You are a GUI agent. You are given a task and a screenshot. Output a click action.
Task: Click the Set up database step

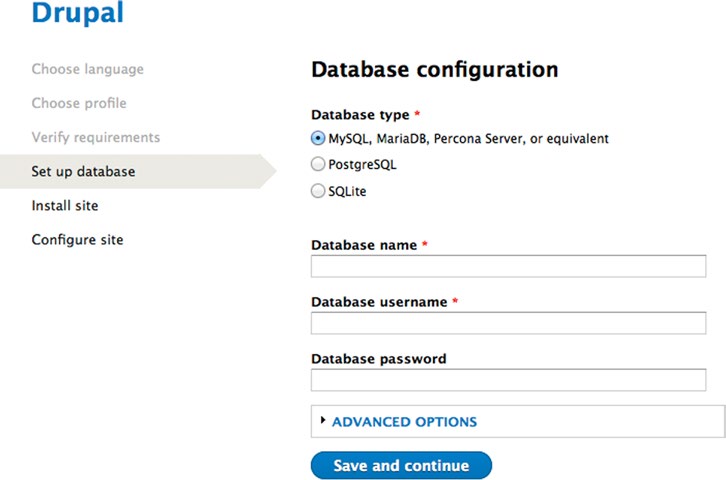[83, 171]
